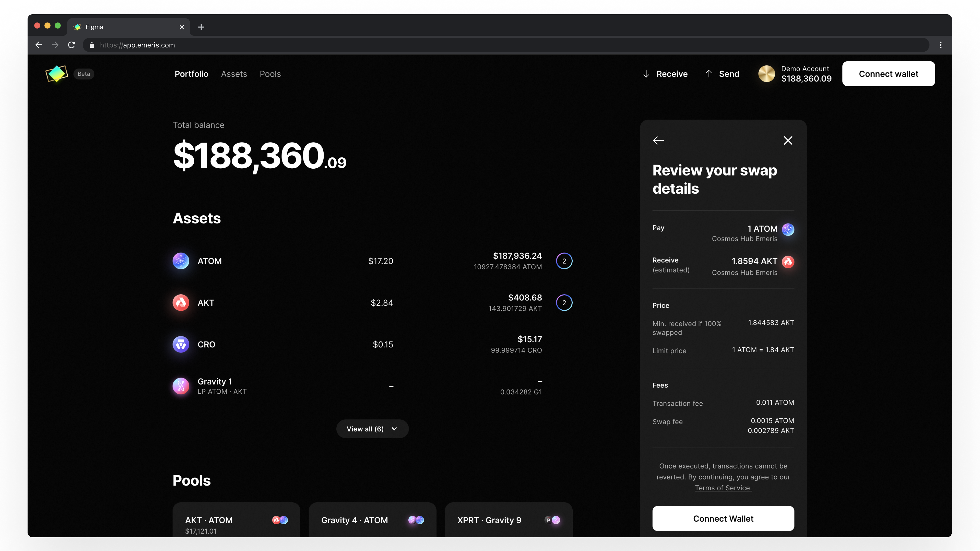
Task: Open the Terms of Service link
Action: pyautogui.click(x=723, y=488)
